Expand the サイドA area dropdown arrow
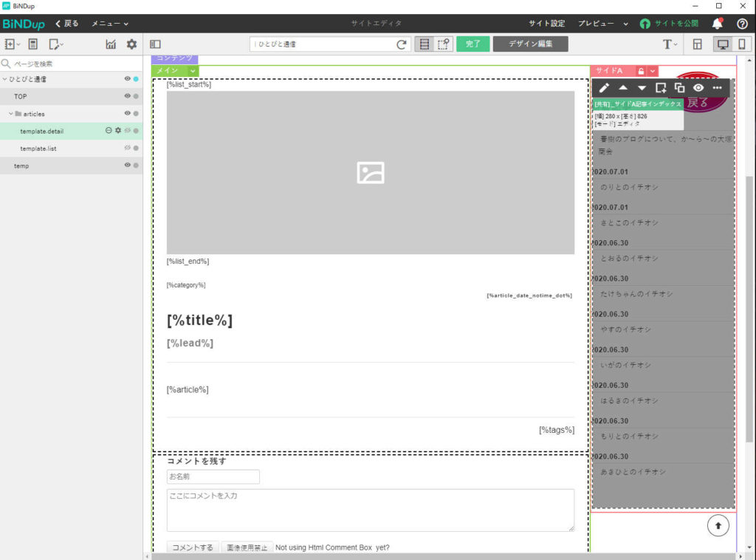The height and width of the screenshot is (560, 756). [x=653, y=71]
